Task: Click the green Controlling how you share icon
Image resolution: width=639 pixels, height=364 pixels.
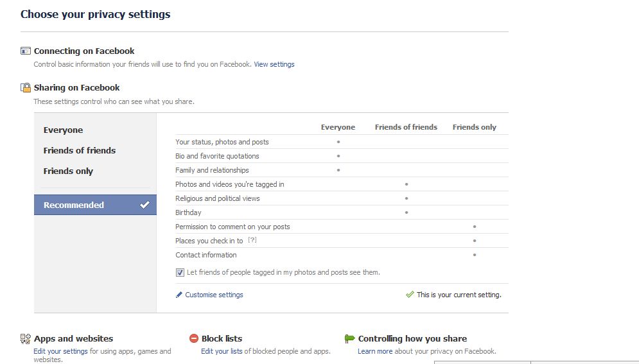Action: coord(349,338)
